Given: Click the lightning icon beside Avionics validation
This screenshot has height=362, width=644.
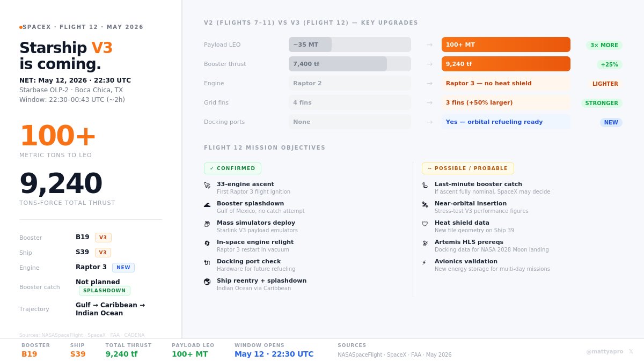Looking at the screenshot, I should pos(424,262).
